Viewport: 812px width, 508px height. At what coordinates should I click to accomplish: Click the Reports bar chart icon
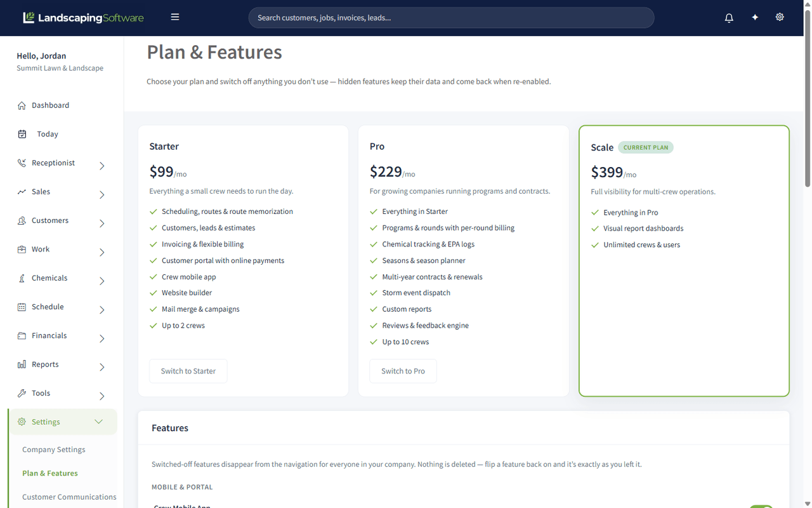[22, 364]
